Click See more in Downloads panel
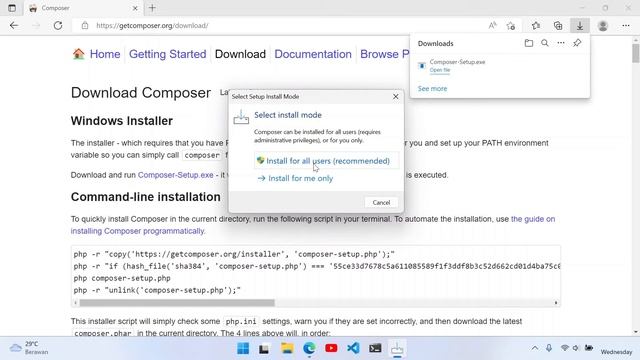Screen dimensions: 640x360 pyautogui.click(x=432, y=89)
